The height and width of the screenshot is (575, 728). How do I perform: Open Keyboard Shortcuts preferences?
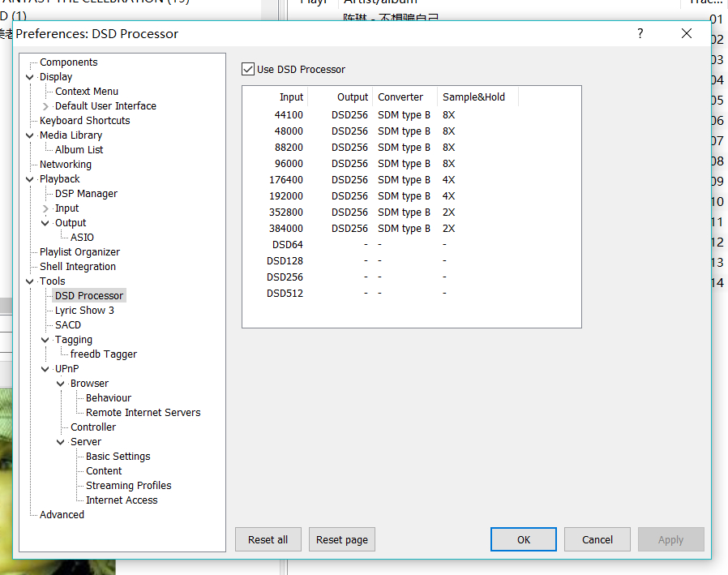coord(84,121)
